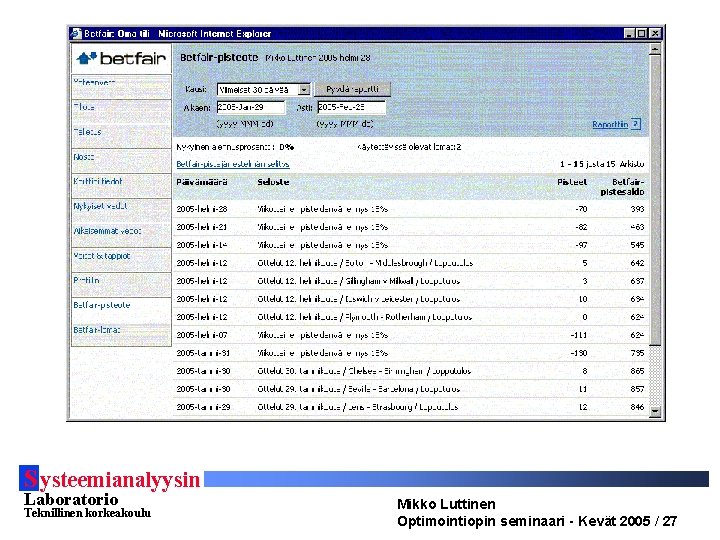The width and height of the screenshot is (720, 540).
Task: Click the Sevilla - Barcelona row description
Action: point(359,389)
